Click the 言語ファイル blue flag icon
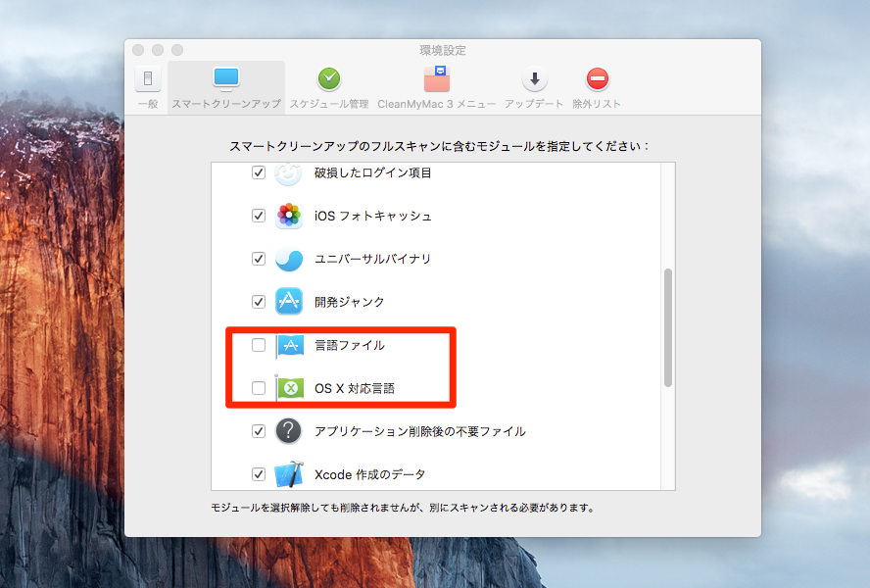 click(290, 345)
